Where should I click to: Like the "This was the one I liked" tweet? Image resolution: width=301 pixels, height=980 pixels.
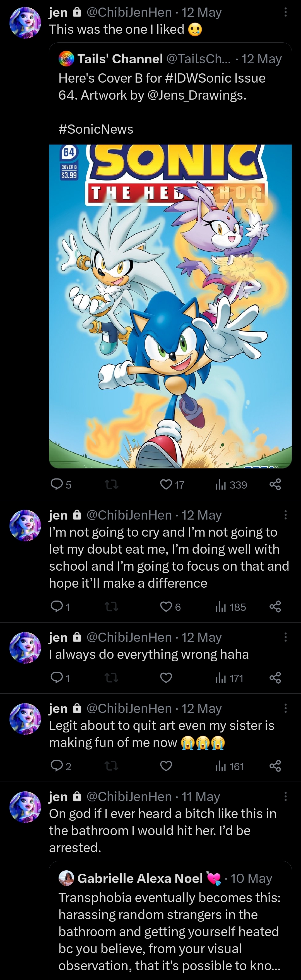tap(166, 484)
